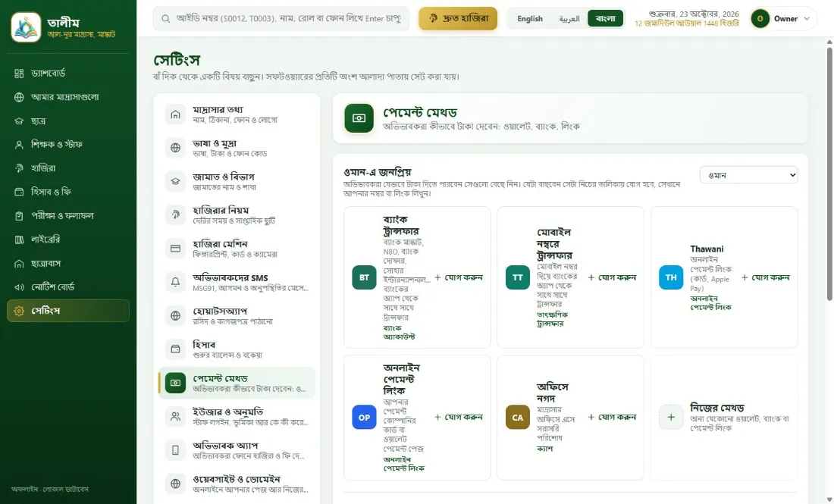Click the তালীম app logo icon
834x504 pixels.
26,27
